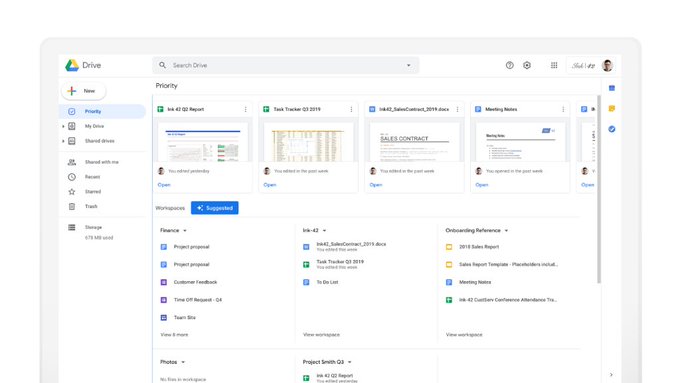Click the New button

84,91
